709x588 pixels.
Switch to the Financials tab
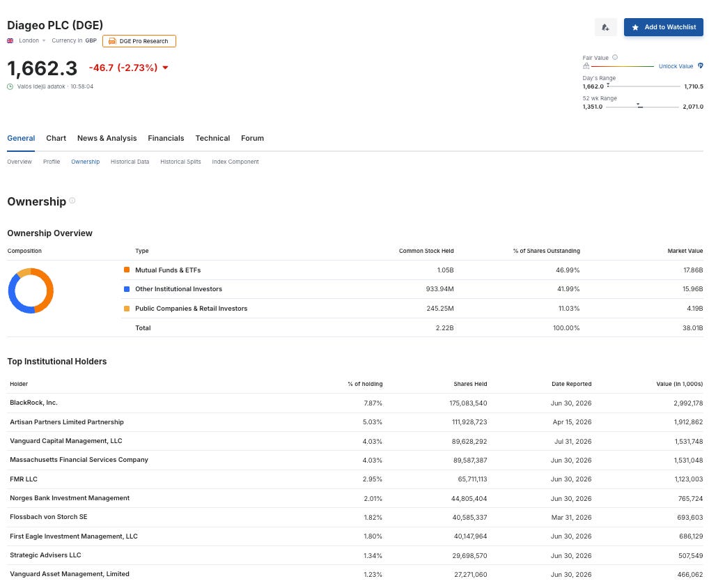click(x=166, y=139)
